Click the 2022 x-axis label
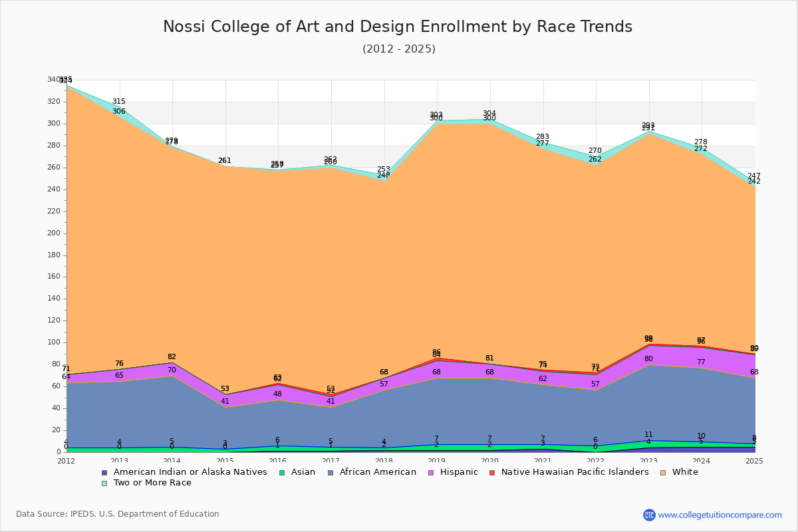798x532 pixels. pyautogui.click(x=597, y=461)
